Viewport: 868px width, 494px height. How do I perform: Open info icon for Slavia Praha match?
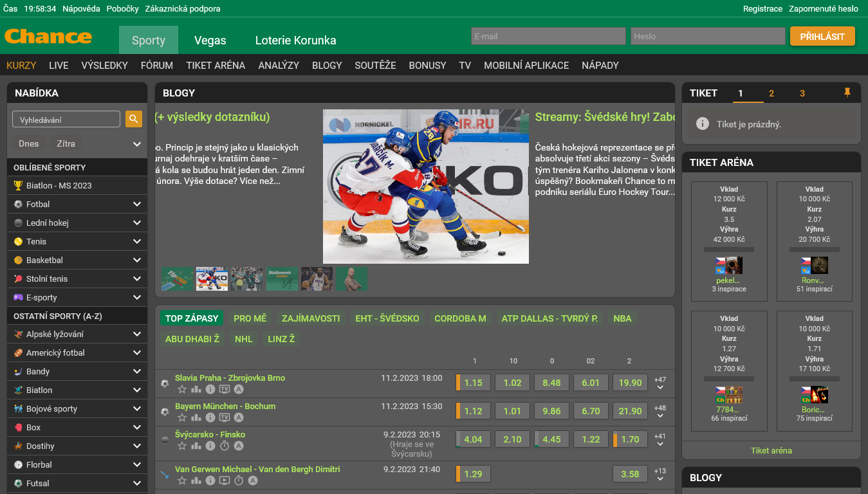(x=210, y=389)
